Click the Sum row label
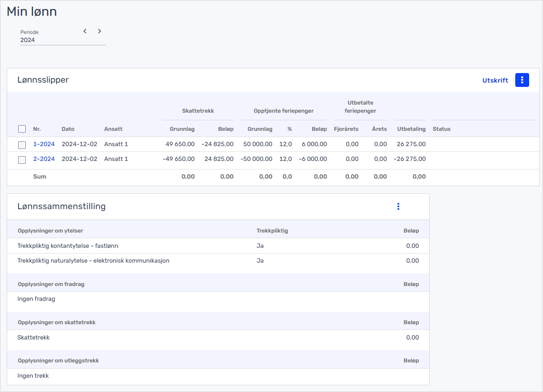The image size is (543, 392). [40, 177]
